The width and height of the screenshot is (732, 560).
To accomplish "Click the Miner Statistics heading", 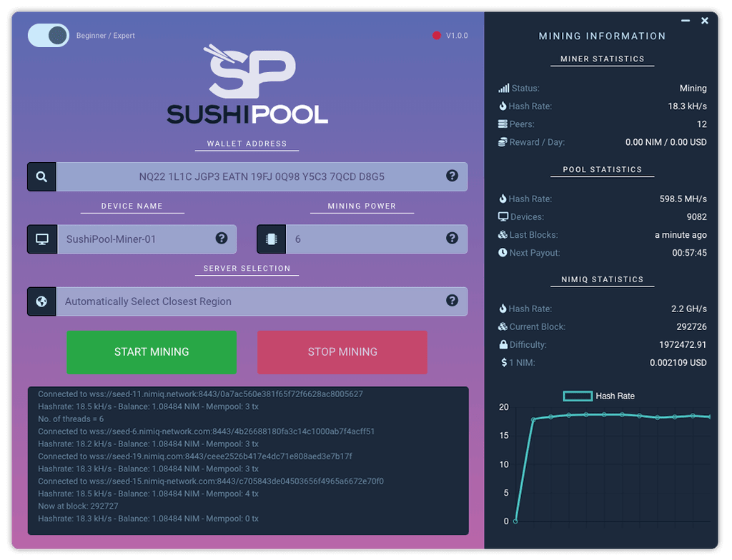I will click(x=602, y=59).
